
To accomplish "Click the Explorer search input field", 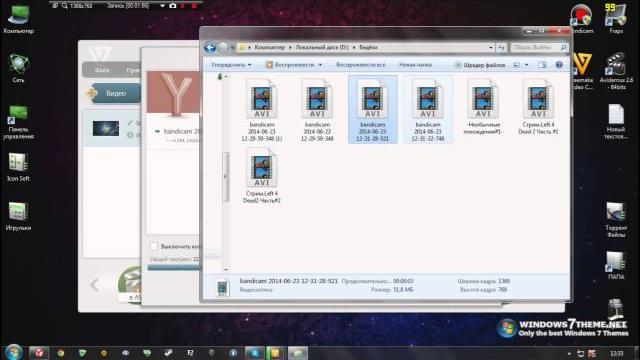I will pyautogui.click(x=536, y=47).
